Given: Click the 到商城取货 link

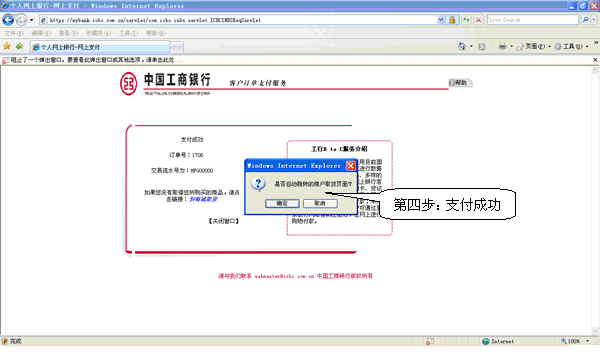Looking at the screenshot, I should coord(203,199).
